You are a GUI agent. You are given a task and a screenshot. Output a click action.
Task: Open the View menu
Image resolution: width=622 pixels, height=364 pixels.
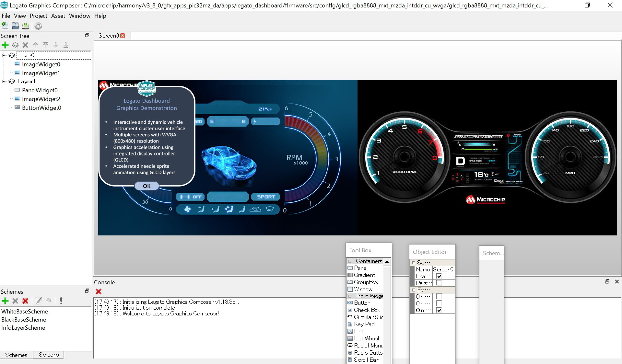point(20,16)
